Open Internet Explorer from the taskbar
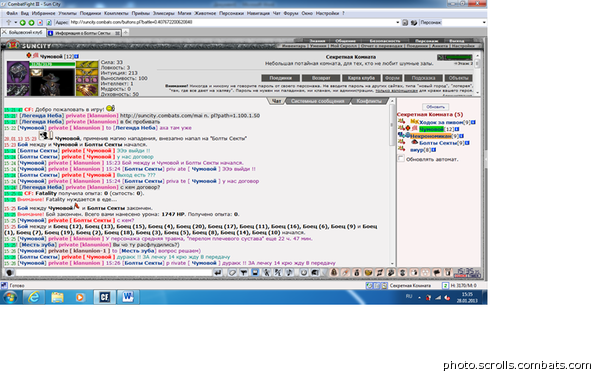The width and height of the screenshot is (600, 375). 34,297
